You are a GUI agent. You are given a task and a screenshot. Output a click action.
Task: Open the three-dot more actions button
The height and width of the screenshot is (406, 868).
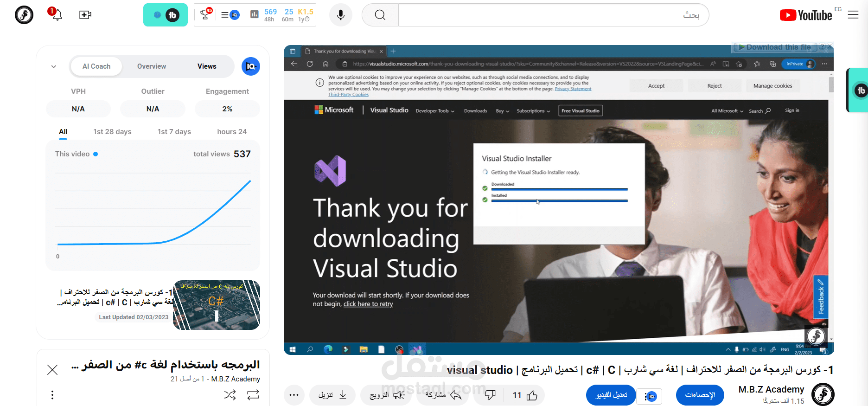[x=294, y=395]
